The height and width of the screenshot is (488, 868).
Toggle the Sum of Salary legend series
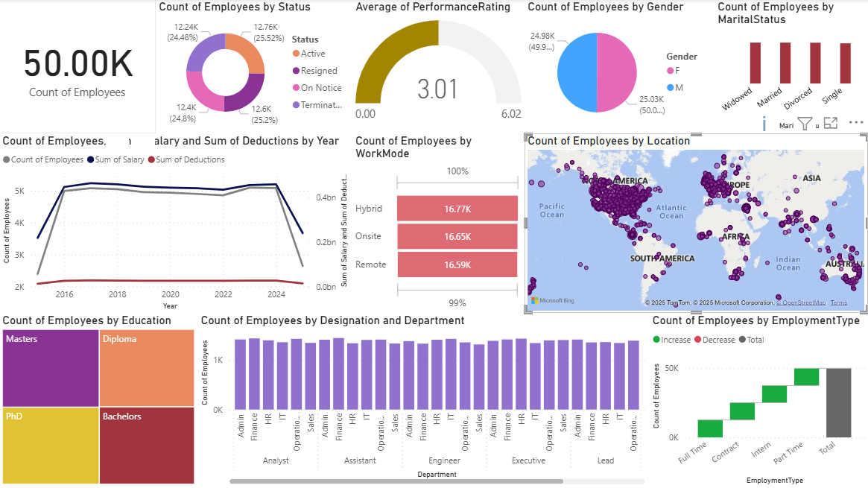tap(92, 159)
